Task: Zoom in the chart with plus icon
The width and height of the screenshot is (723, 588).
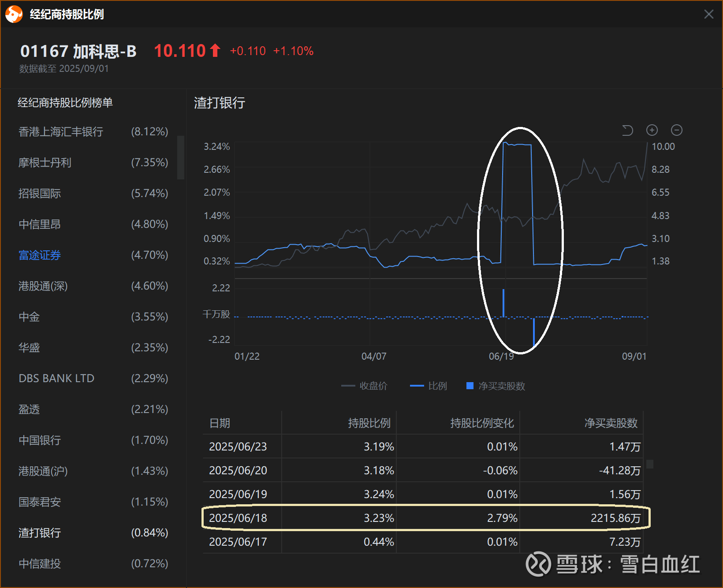Action: point(652,130)
